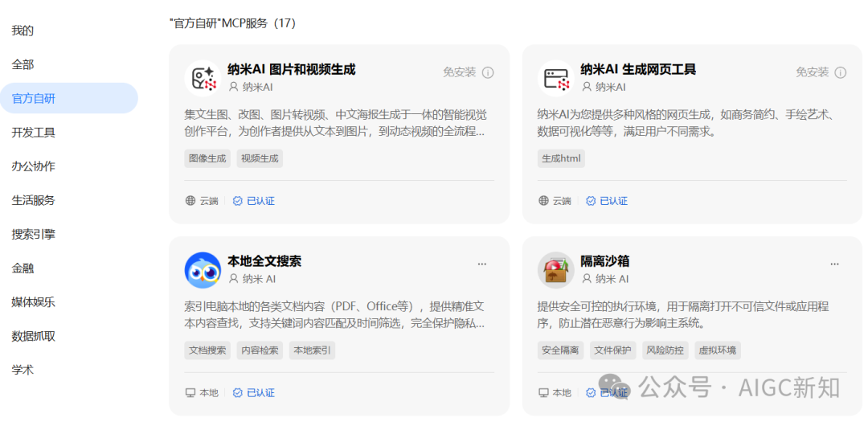The width and height of the screenshot is (868, 422).
Task: Open the 我的 sidebar category
Action: tap(23, 31)
